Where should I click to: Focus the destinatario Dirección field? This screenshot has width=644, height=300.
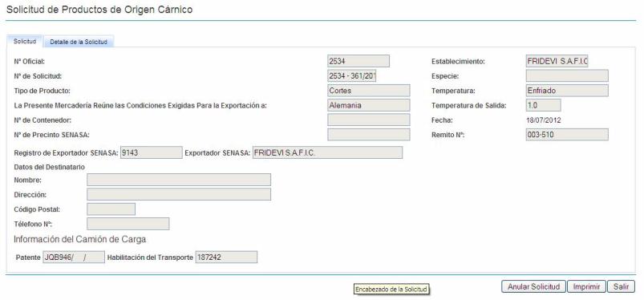[179, 194]
